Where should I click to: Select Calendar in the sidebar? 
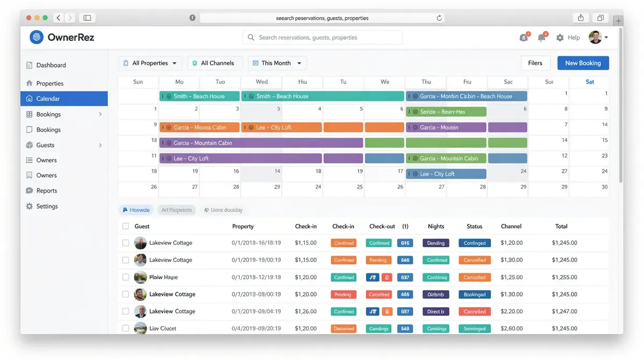64,99
